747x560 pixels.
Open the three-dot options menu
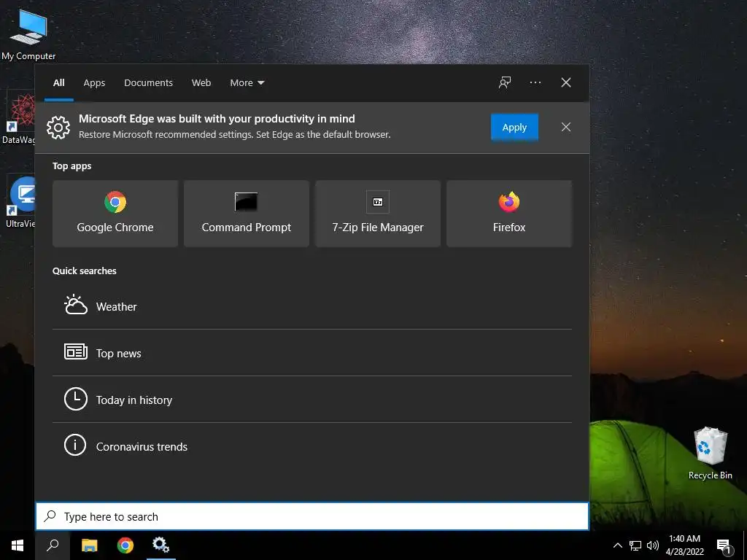pyautogui.click(x=535, y=82)
